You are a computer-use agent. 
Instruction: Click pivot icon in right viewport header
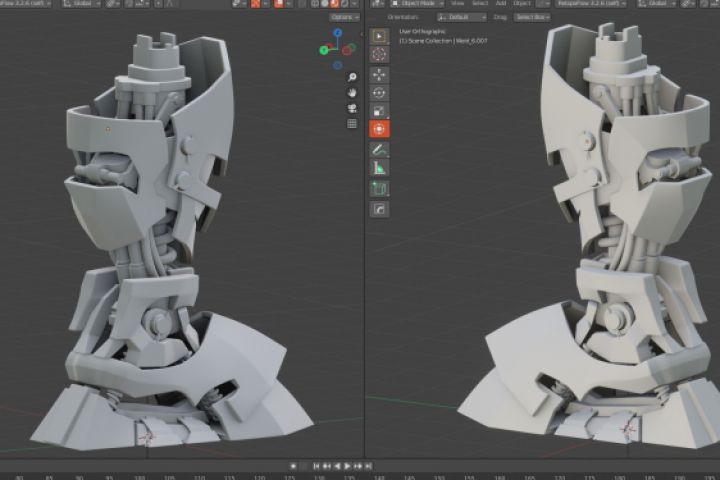[x=687, y=4]
